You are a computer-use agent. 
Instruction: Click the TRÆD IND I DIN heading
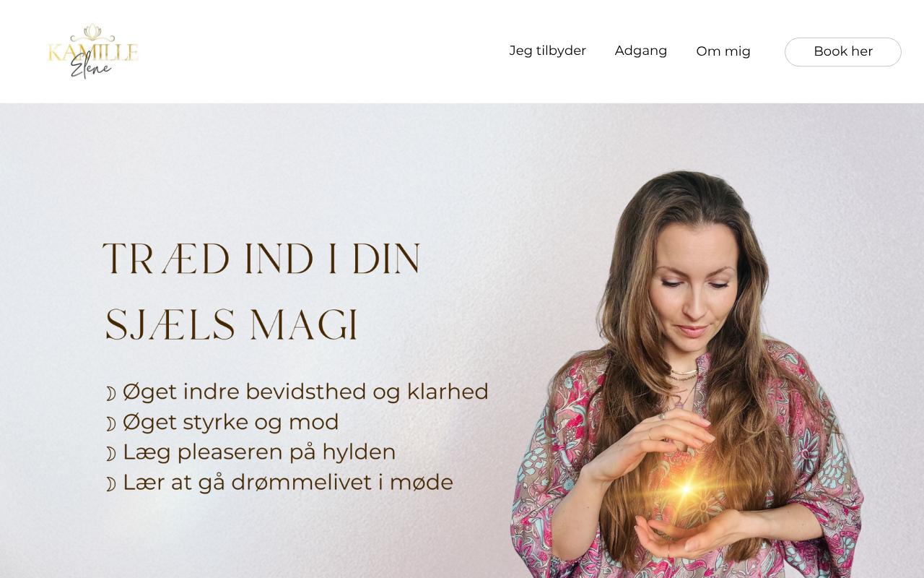(261, 258)
